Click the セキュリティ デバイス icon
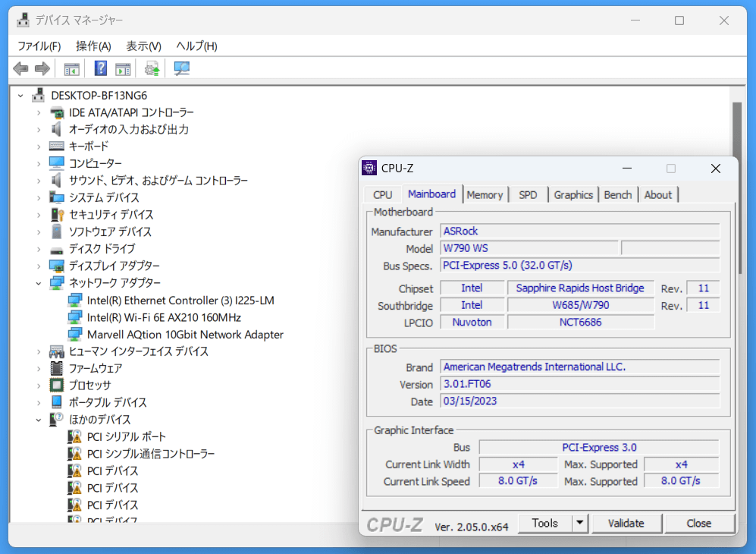Viewport: 756px width, 554px height. pos(57,214)
